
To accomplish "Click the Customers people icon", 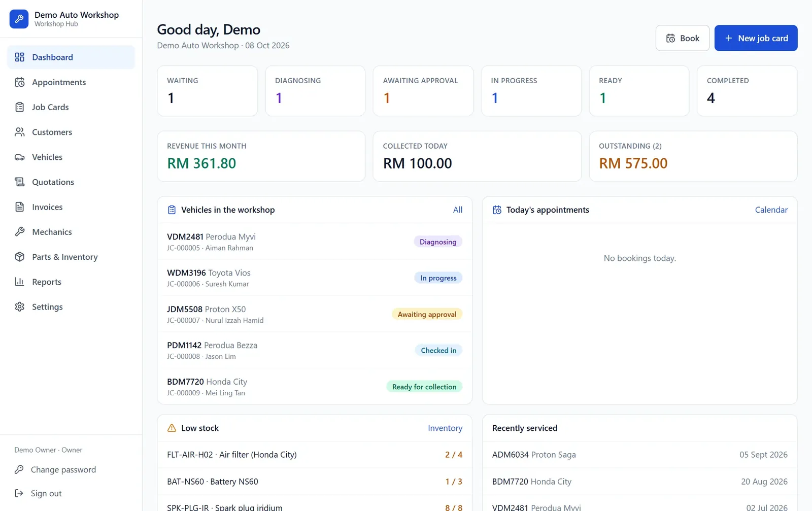I will click(x=20, y=132).
